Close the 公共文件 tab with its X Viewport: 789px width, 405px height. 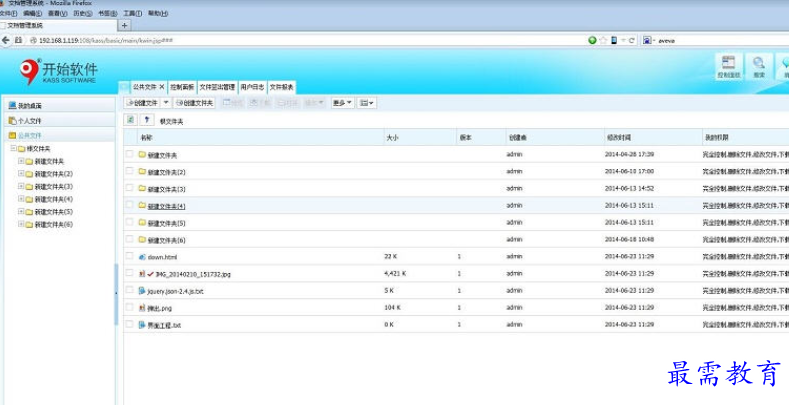coord(162,87)
